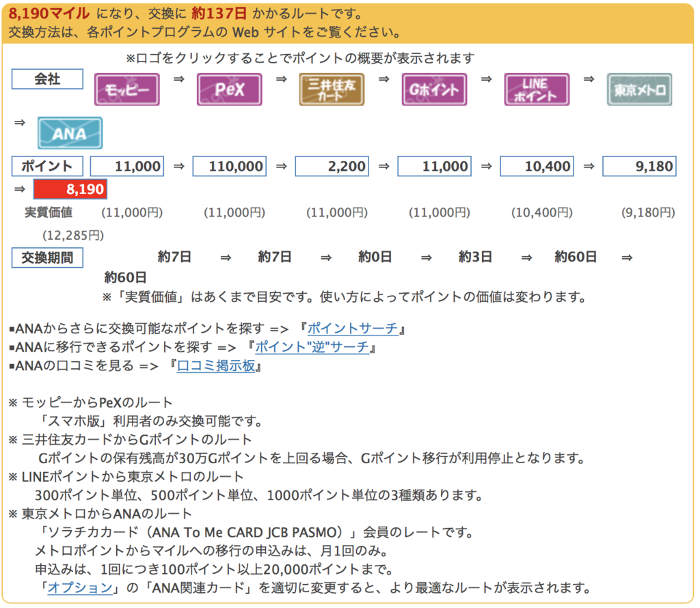
Task: Click the 東京メトロ logo
Action: tap(639, 89)
